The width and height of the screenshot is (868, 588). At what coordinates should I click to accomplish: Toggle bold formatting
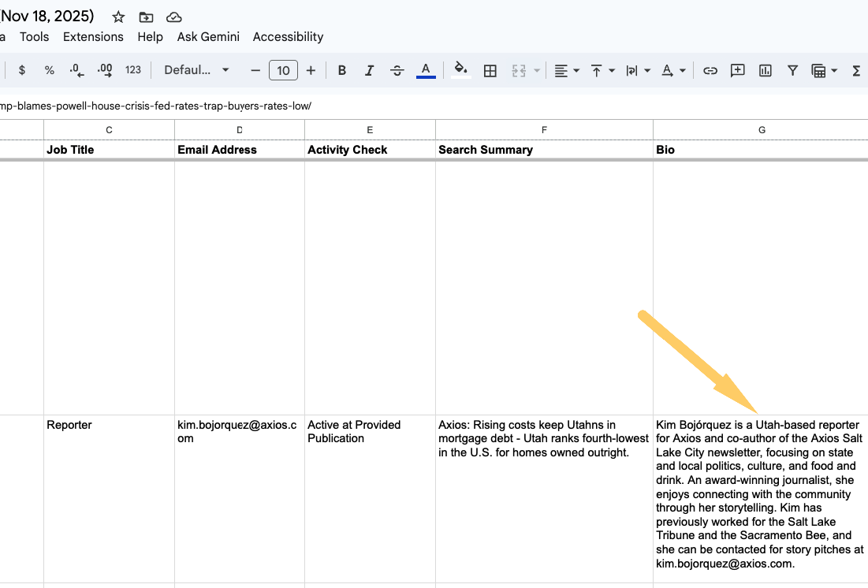(342, 71)
